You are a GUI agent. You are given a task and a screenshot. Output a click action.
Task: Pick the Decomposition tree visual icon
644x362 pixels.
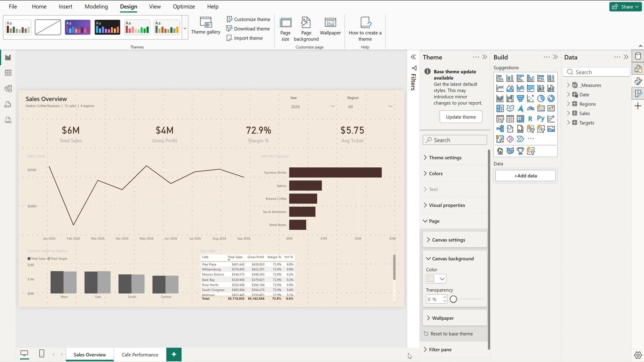(500, 129)
